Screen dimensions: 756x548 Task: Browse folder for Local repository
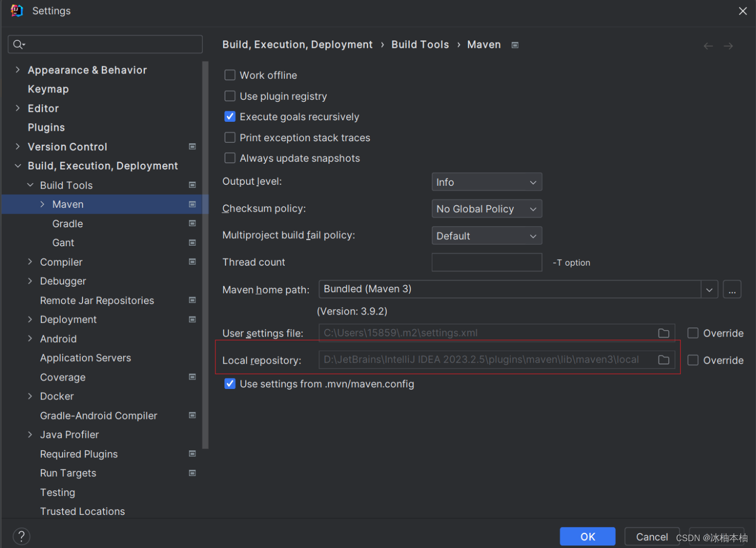[x=664, y=360]
